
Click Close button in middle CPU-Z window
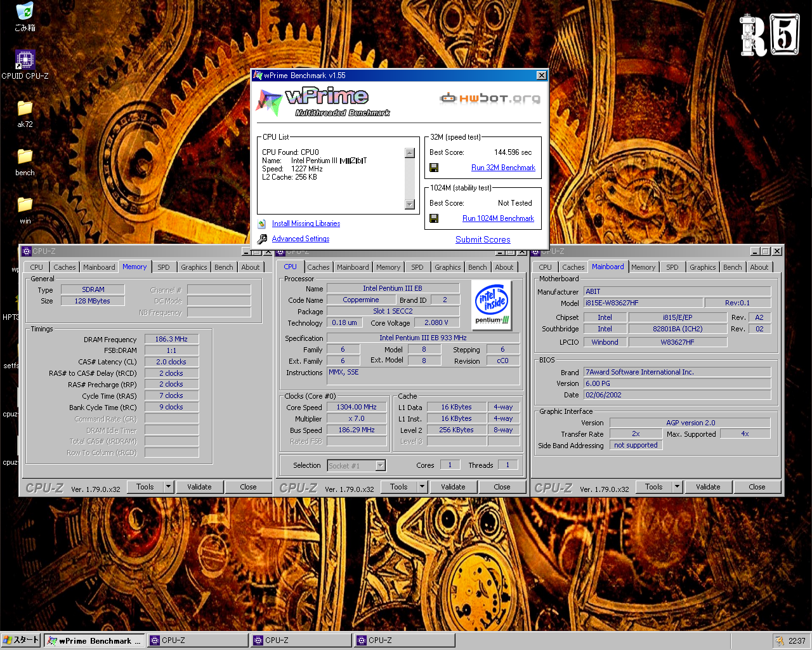tap(502, 487)
